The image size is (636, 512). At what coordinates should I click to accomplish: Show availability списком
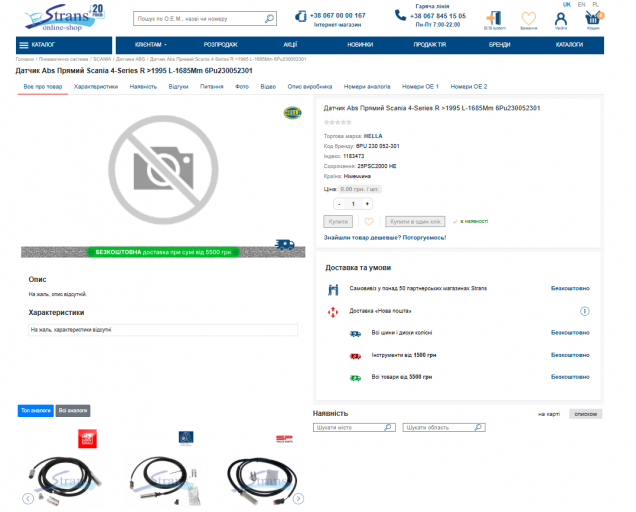pos(585,414)
